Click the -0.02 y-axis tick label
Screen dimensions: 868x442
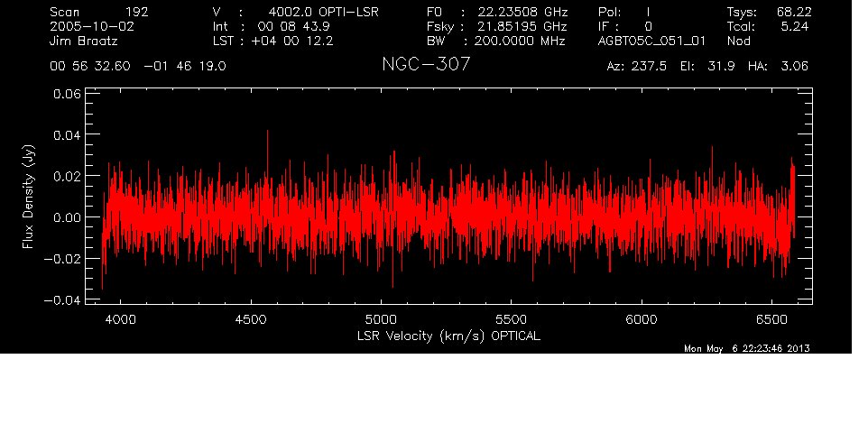pos(62,259)
